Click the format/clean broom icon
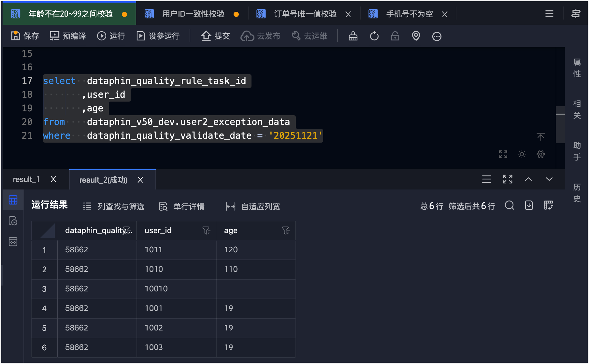 (x=353, y=36)
